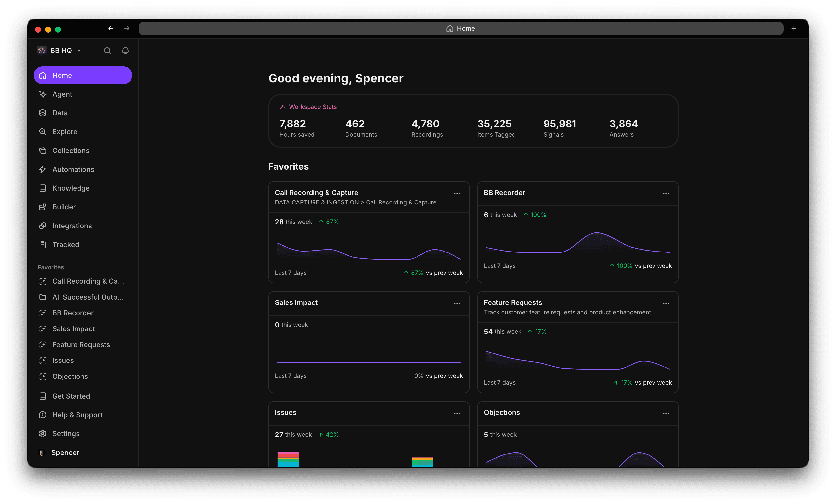Image resolution: width=836 pixels, height=504 pixels.
Task: Click the 3,864 Answers stat
Action: point(624,128)
